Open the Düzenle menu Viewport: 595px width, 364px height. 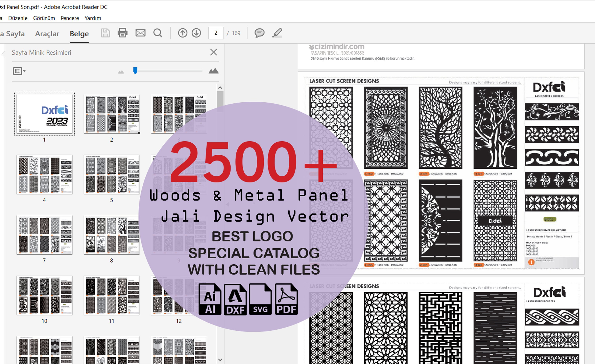pos(18,18)
